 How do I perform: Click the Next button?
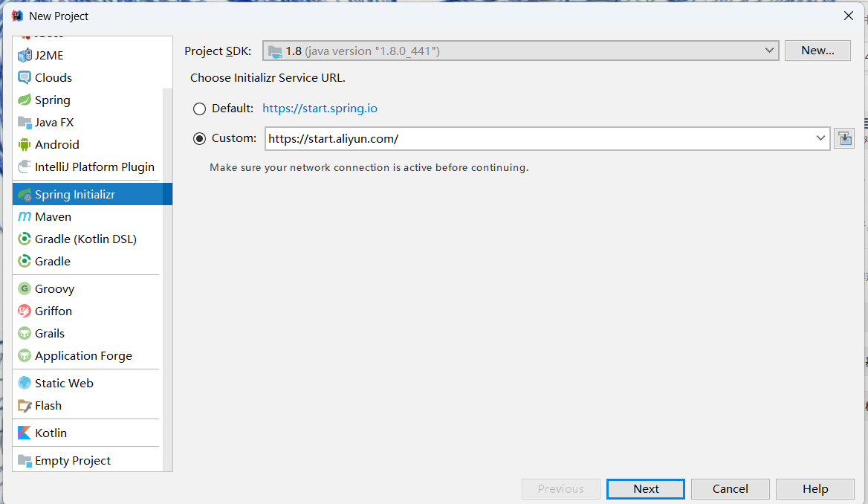(x=646, y=489)
